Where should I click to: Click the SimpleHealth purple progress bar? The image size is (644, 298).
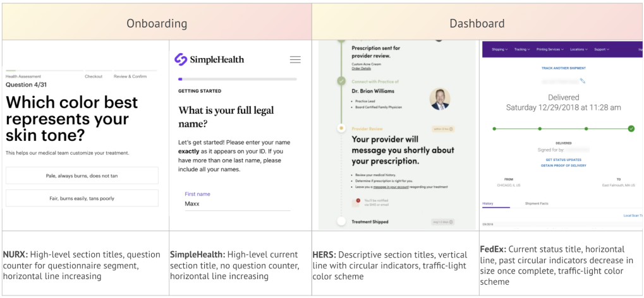pos(237,79)
